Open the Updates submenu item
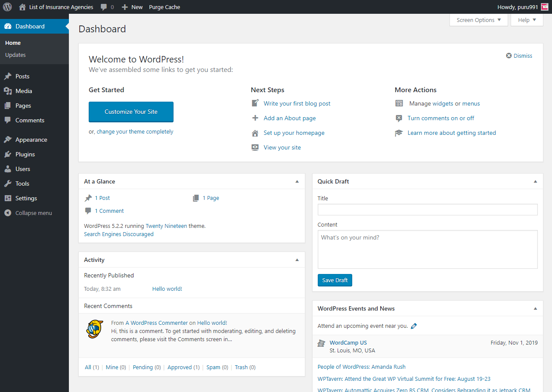The width and height of the screenshot is (552, 392). pos(16,55)
